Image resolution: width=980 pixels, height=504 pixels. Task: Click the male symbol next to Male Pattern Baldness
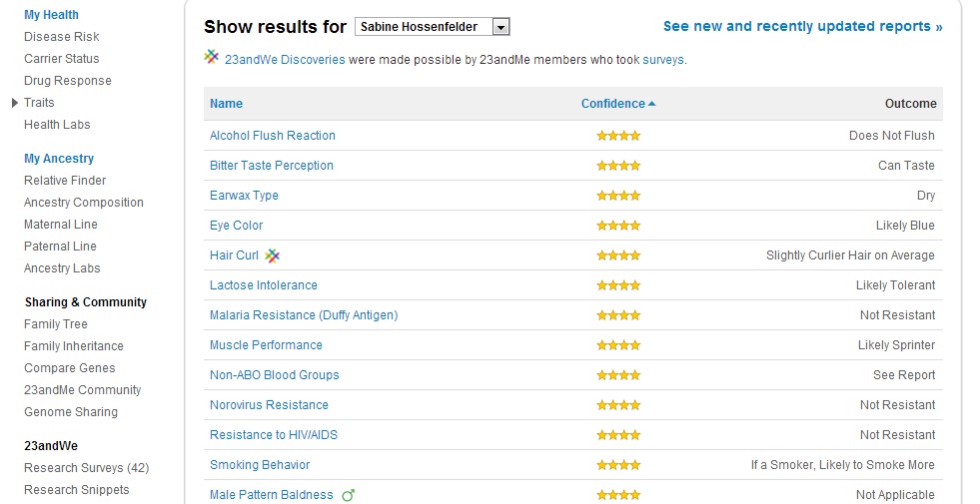click(x=349, y=495)
